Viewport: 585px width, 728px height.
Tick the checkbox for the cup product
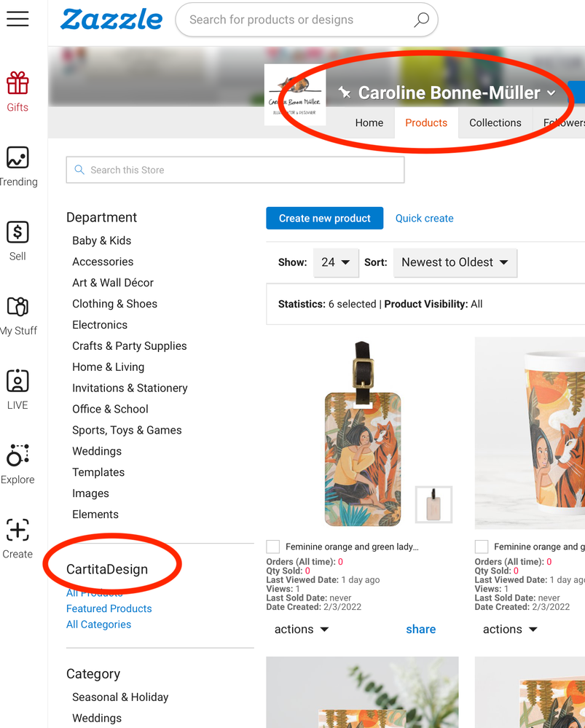click(x=482, y=547)
